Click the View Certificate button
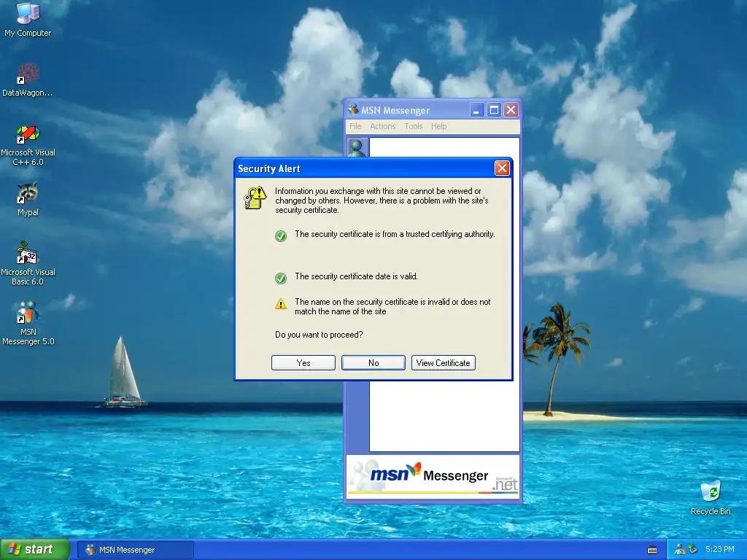747x560 pixels. click(x=443, y=363)
